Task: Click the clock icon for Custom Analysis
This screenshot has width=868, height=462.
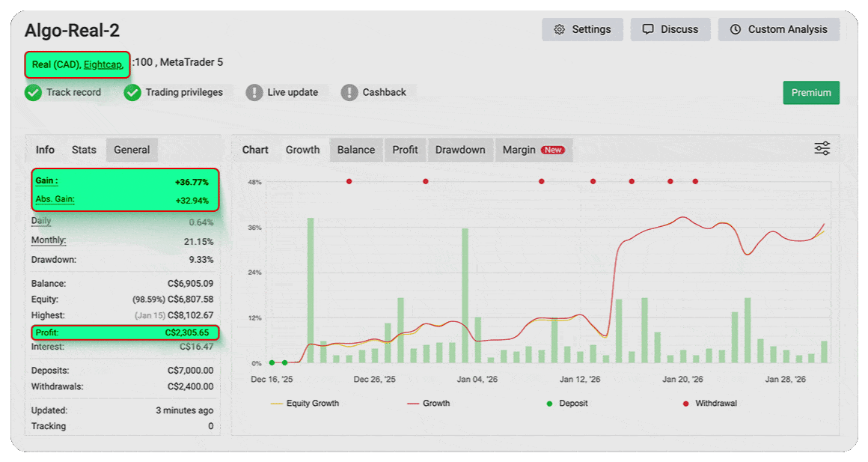Action: point(736,30)
